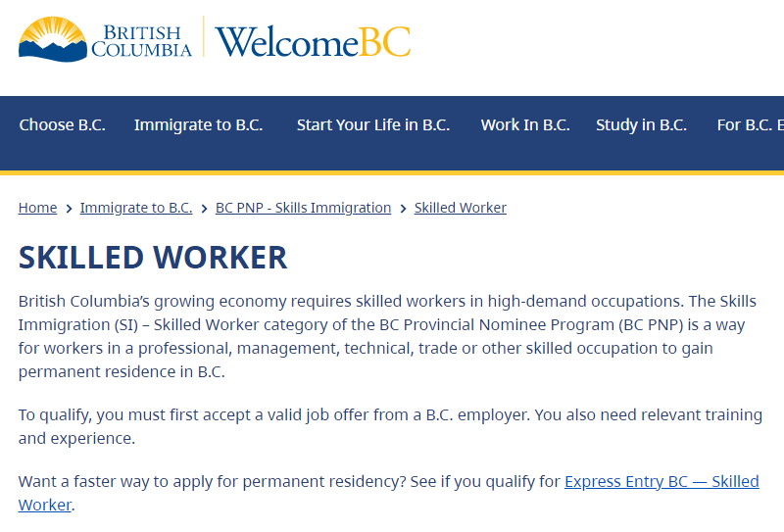Click the intro paragraph about growing economy
The height and width of the screenshot is (532, 784).
pyautogui.click(x=387, y=336)
